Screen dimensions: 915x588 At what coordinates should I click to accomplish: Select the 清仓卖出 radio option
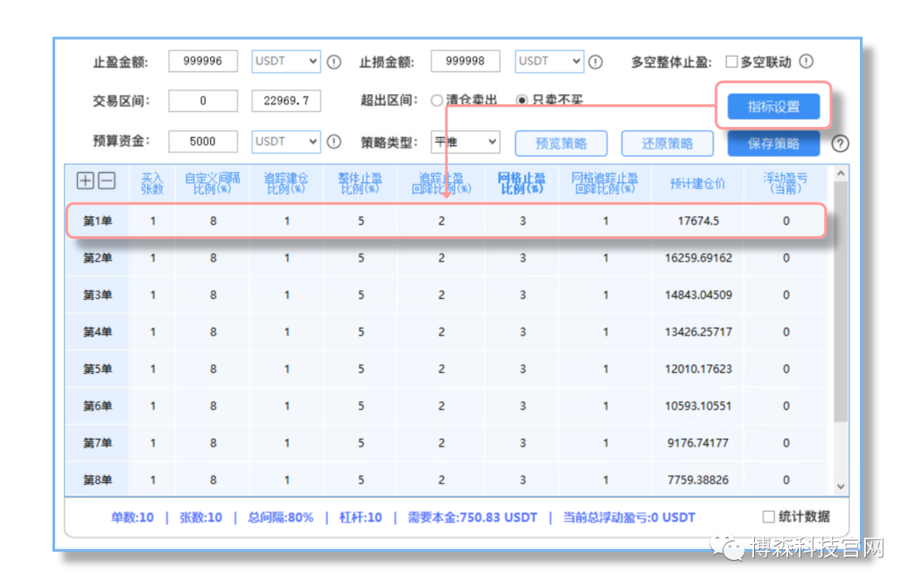coord(436,100)
